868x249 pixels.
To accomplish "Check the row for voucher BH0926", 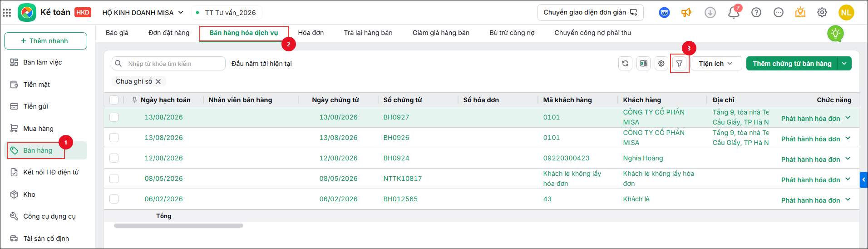I will 114,138.
